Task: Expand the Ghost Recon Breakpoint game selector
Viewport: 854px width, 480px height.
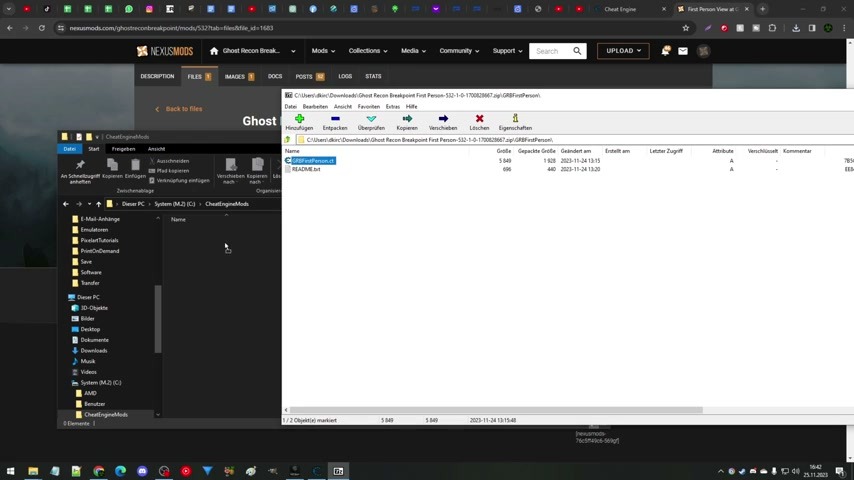Action: pyautogui.click(x=293, y=51)
